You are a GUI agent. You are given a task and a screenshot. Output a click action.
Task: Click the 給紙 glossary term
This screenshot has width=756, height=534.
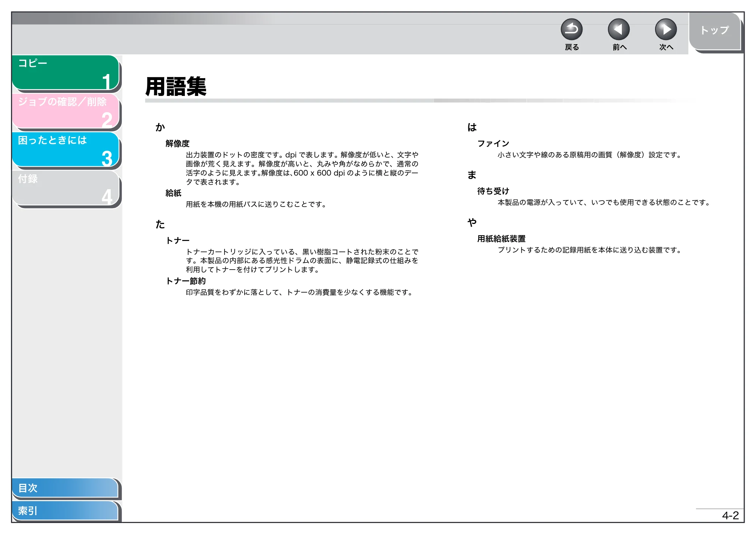pos(174,193)
